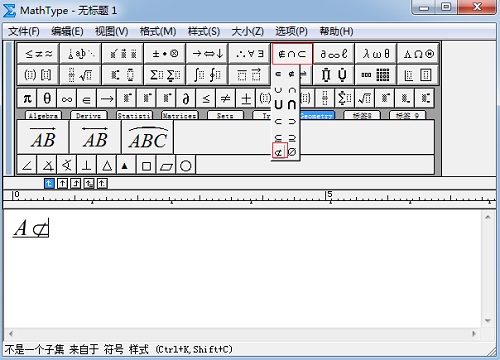
Task: Open the 文件(F) menu
Action: 24,32
